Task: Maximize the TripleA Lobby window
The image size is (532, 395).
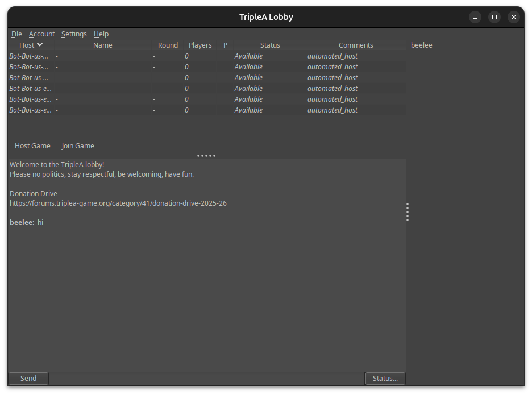Action: (494, 17)
